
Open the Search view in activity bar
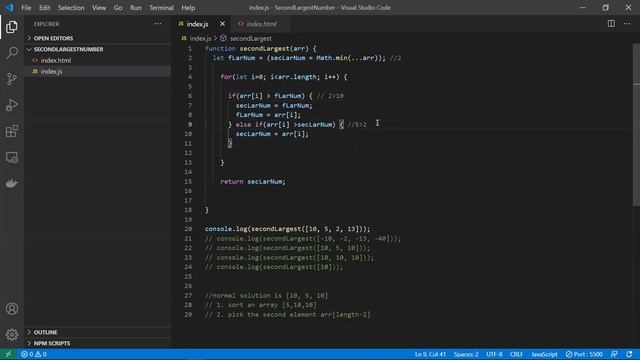tap(12, 53)
